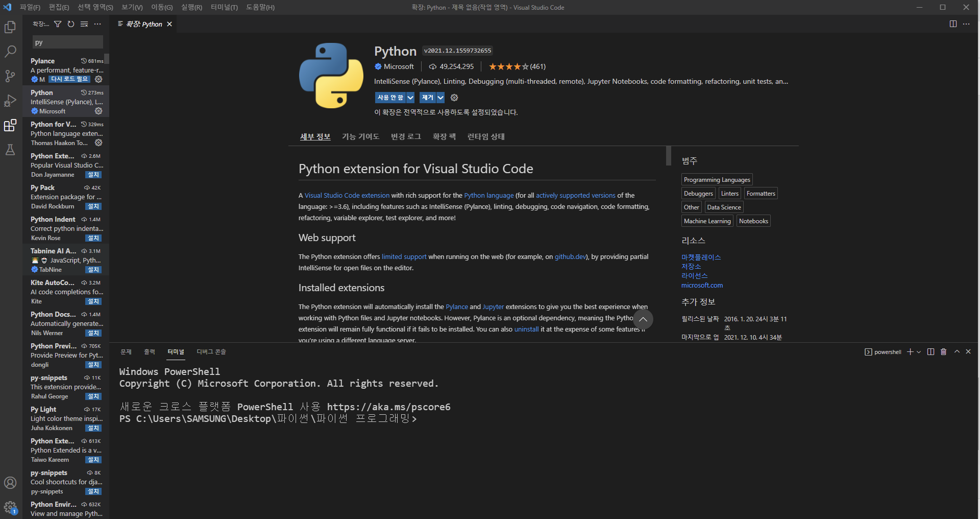Install the Python Indent extension
This screenshot has width=980, height=519.
click(x=93, y=238)
